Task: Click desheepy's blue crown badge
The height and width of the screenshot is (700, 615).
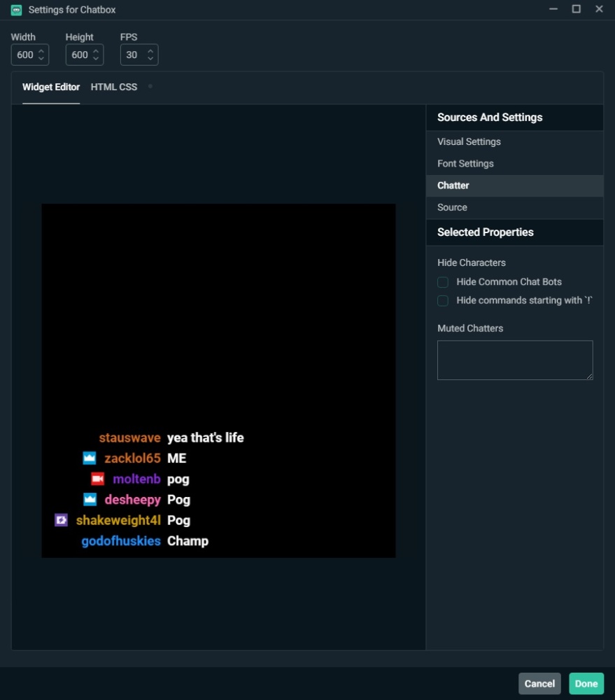Action: click(x=90, y=500)
